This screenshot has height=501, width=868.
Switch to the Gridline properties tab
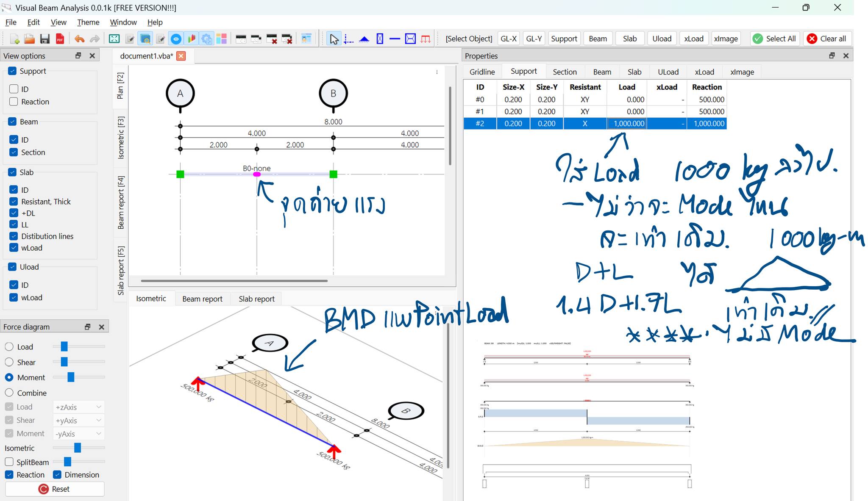(482, 72)
